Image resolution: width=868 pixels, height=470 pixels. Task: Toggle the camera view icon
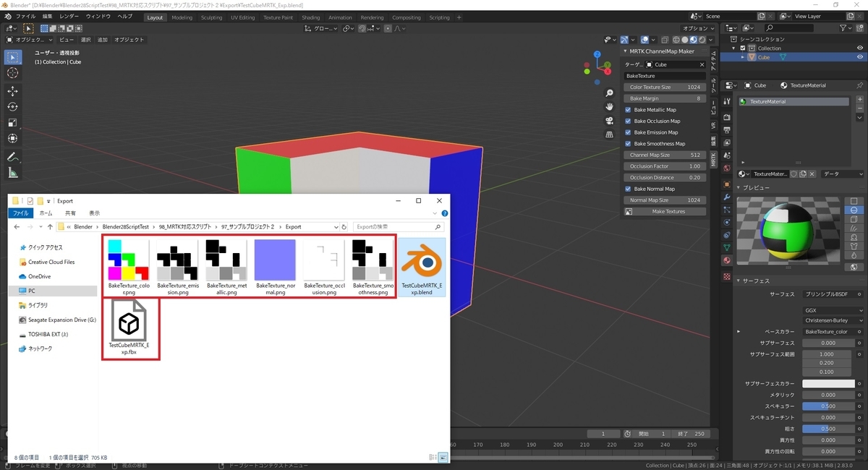coord(610,120)
